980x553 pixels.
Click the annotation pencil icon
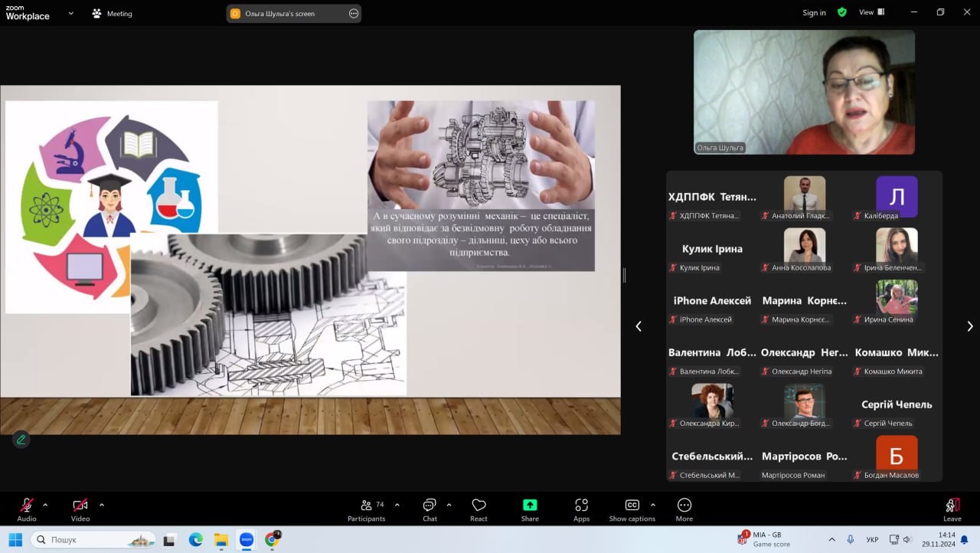(21, 439)
